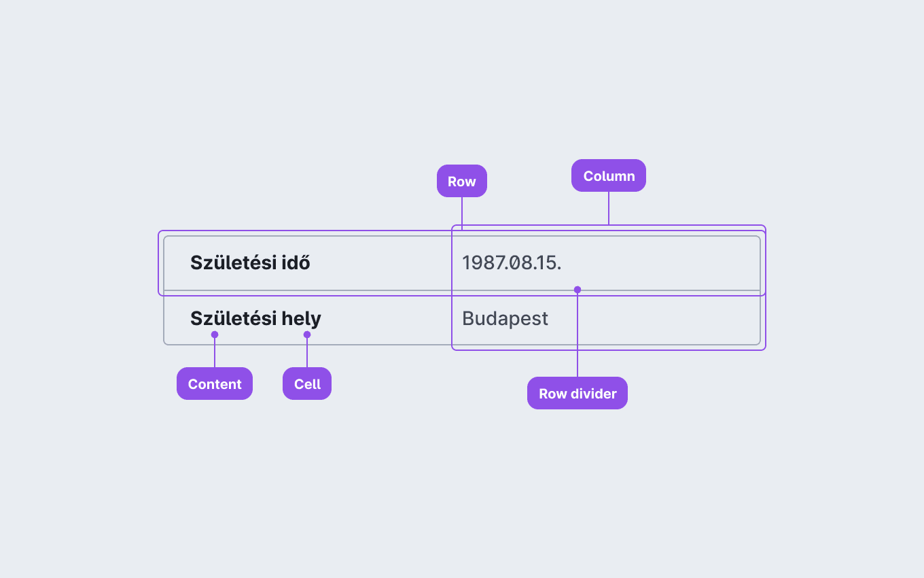Click the bottom edge of purple column outline
The width and height of the screenshot is (924, 578).
(x=609, y=350)
